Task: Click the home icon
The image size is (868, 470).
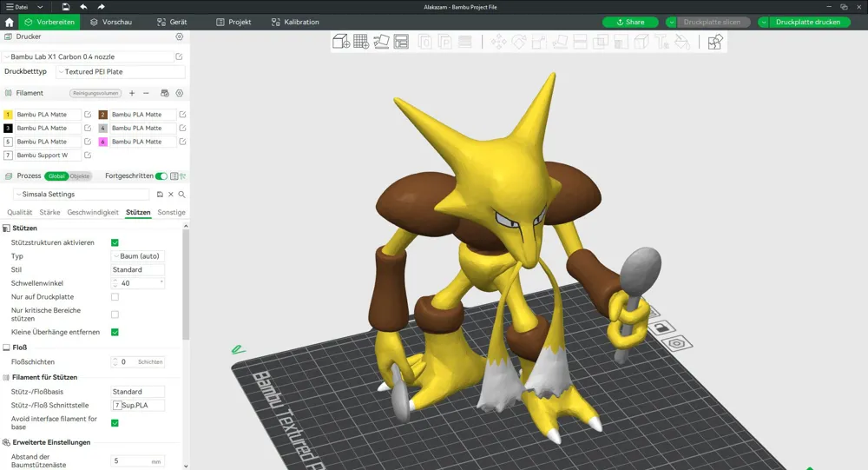Action: [x=9, y=23]
